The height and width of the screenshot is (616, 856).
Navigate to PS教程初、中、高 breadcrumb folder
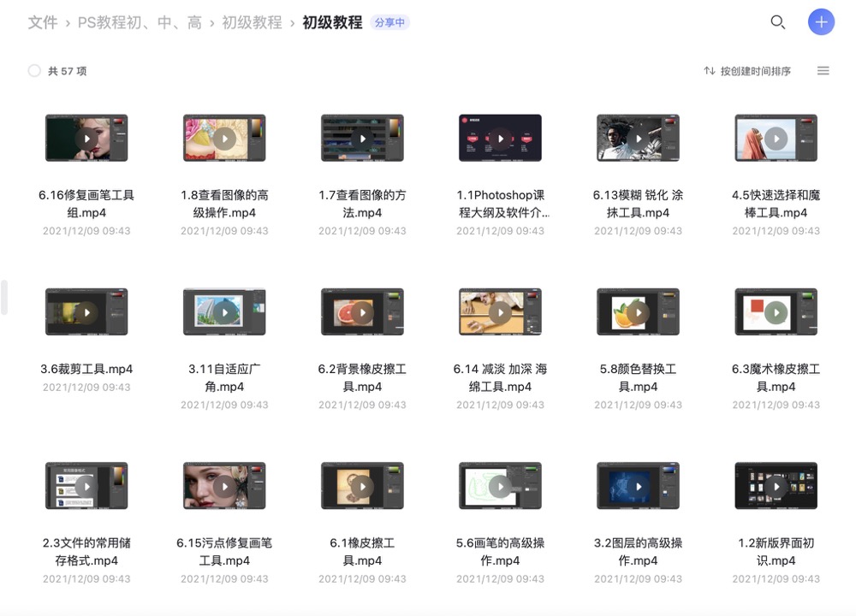point(140,23)
